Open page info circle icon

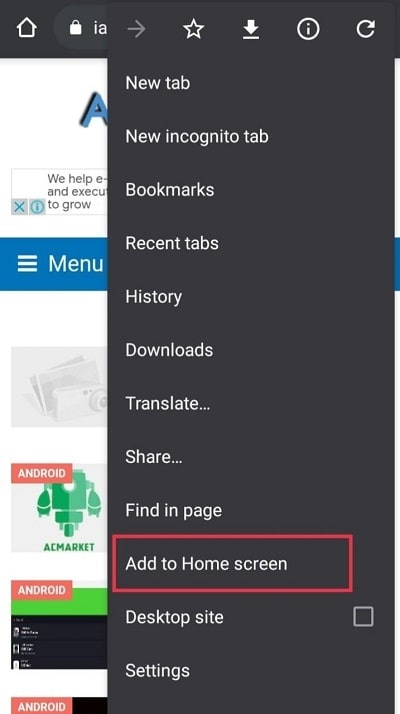coord(308,30)
